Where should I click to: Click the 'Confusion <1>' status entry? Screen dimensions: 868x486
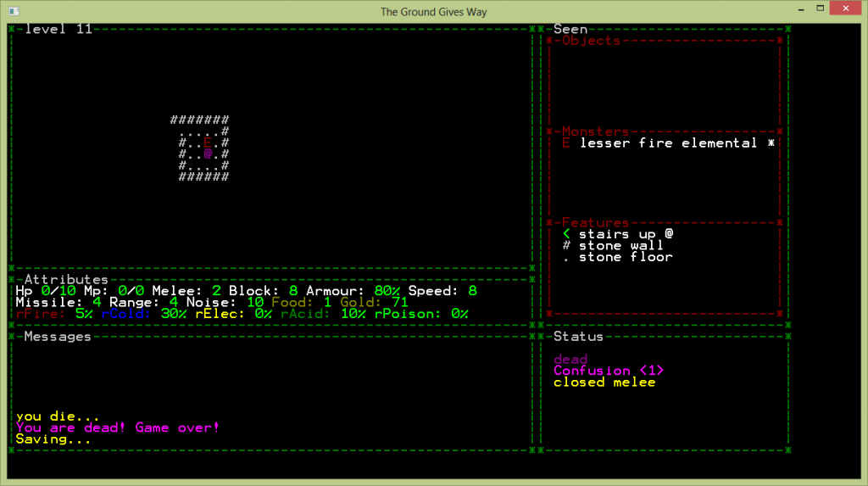point(609,371)
